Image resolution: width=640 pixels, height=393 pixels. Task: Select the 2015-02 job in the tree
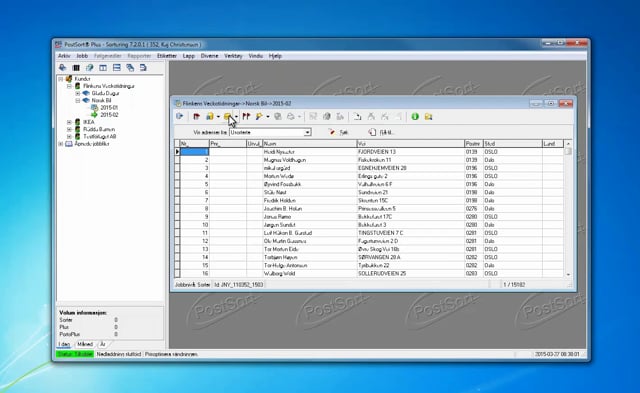(x=109, y=115)
